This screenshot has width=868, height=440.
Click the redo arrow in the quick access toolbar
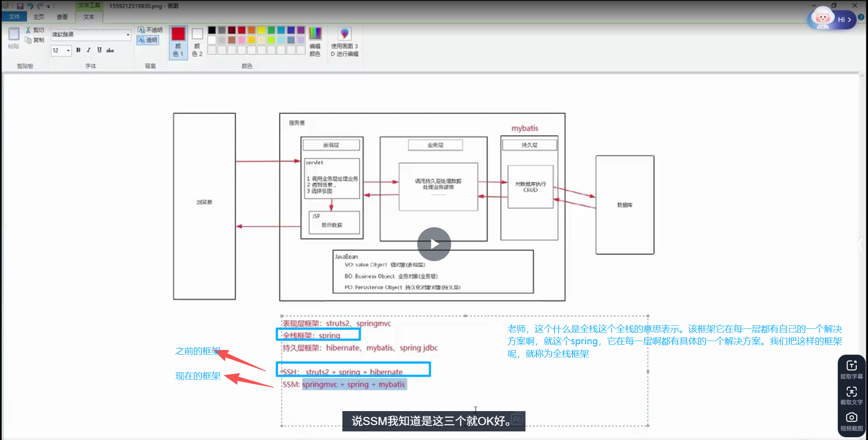tap(40, 6)
